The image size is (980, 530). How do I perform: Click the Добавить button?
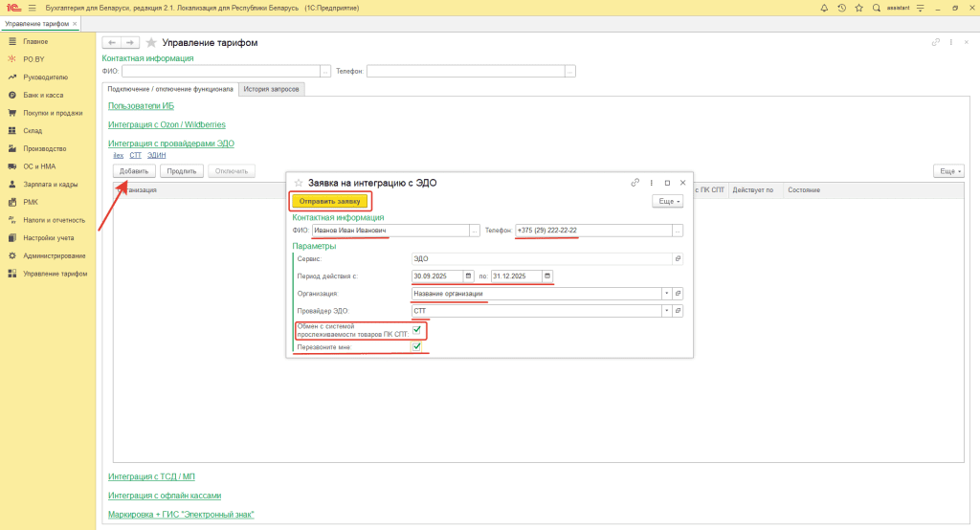(x=134, y=170)
